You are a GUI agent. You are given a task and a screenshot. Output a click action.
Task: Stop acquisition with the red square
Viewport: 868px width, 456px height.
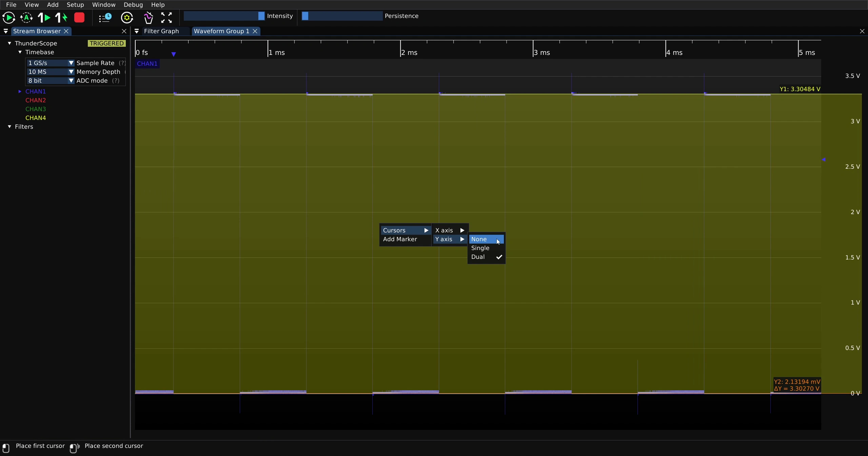tap(79, 18)
